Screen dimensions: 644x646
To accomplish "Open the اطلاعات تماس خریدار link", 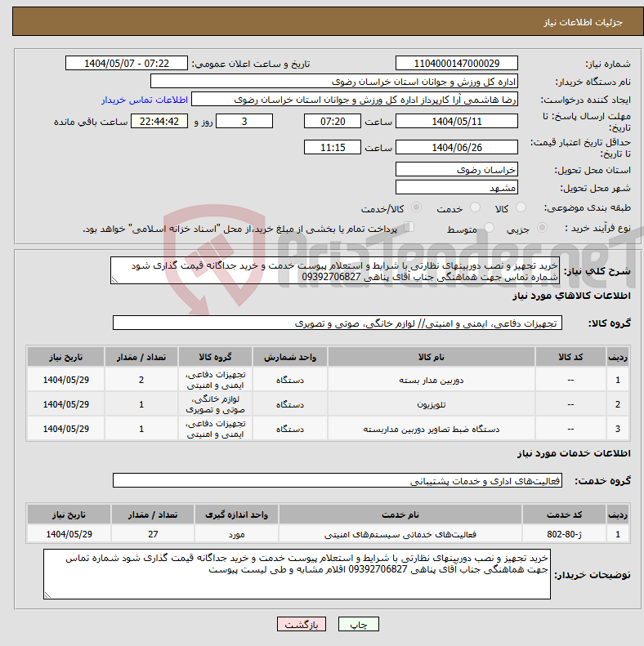I will coord(145,100).
